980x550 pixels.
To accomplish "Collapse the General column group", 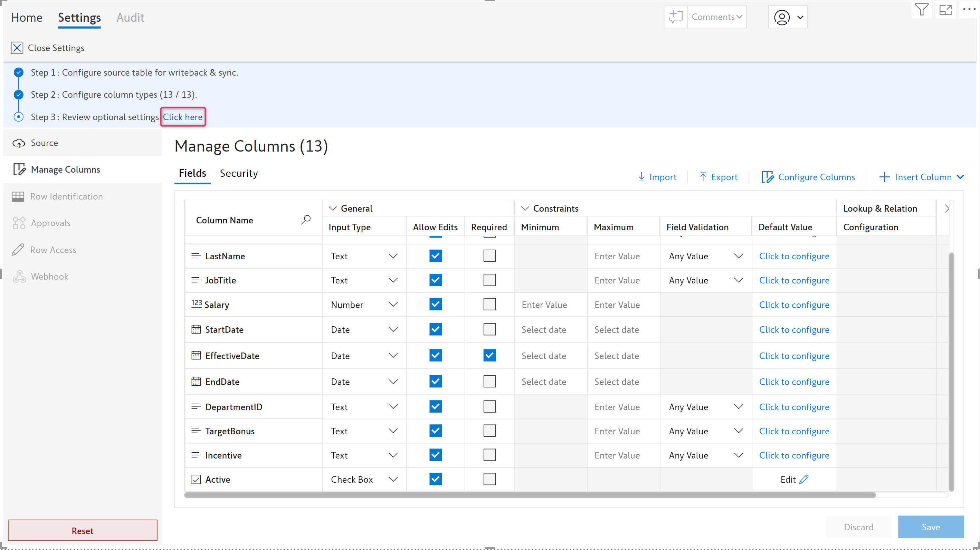I will click(333, 209).
